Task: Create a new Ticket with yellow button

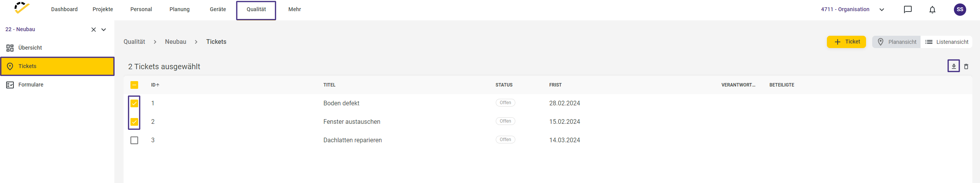Action: (x=846, y=42)
